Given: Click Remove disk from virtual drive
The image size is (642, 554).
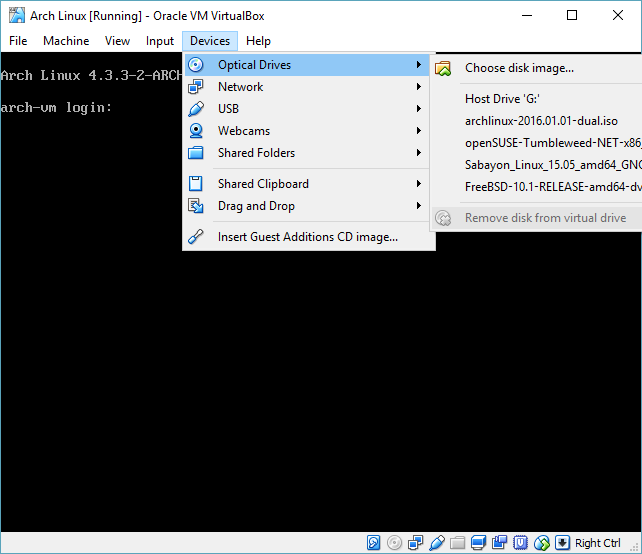Looking at the screenshot, I should (x=536, y=218).
